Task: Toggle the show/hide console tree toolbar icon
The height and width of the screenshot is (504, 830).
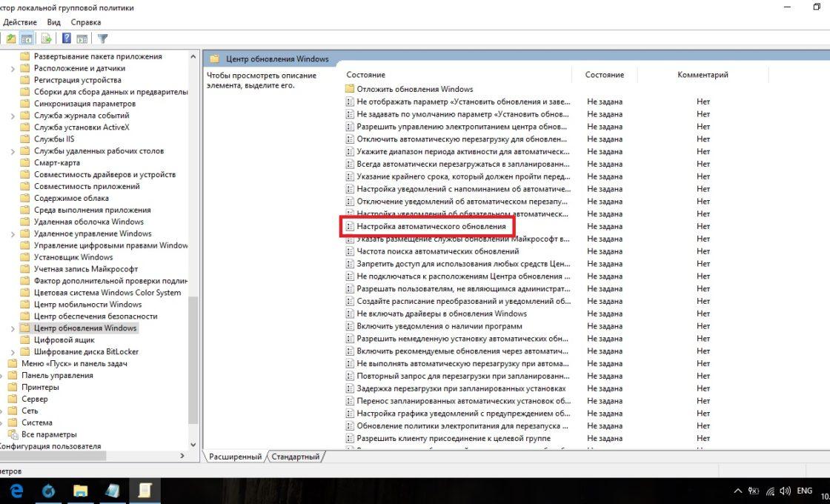Action: click(27, 39)
